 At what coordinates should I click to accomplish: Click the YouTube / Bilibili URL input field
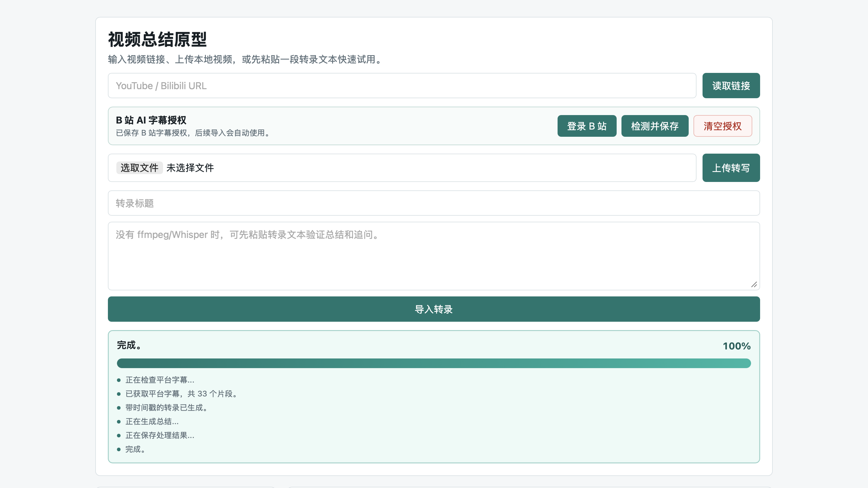pos(402,86)
